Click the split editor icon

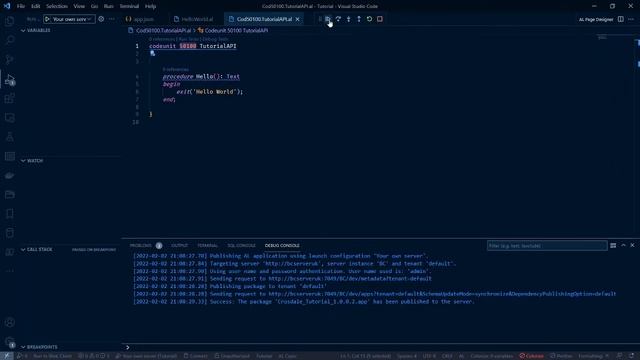(x=620, y=19)
